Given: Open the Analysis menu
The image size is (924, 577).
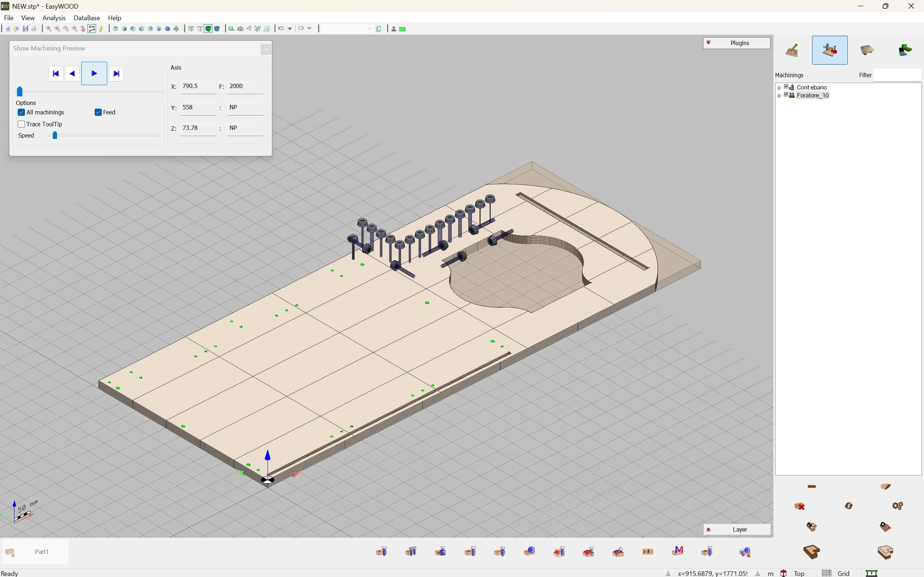Looking at the screenshot, I should (54, 18).
